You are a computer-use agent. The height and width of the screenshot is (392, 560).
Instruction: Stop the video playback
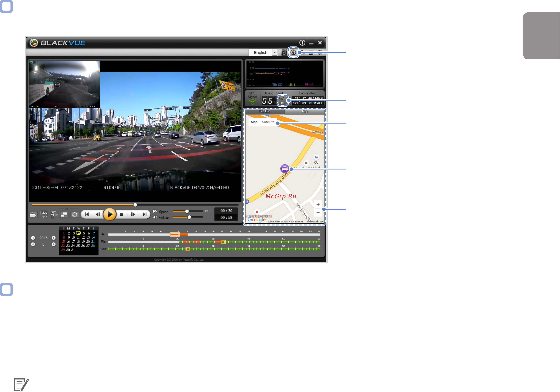click(x=121, y=214)
